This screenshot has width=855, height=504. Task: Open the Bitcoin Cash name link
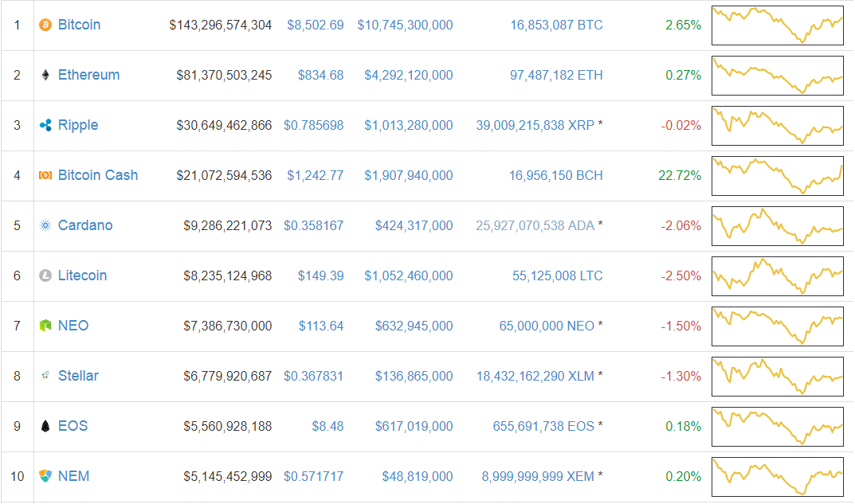coord(98,175)
